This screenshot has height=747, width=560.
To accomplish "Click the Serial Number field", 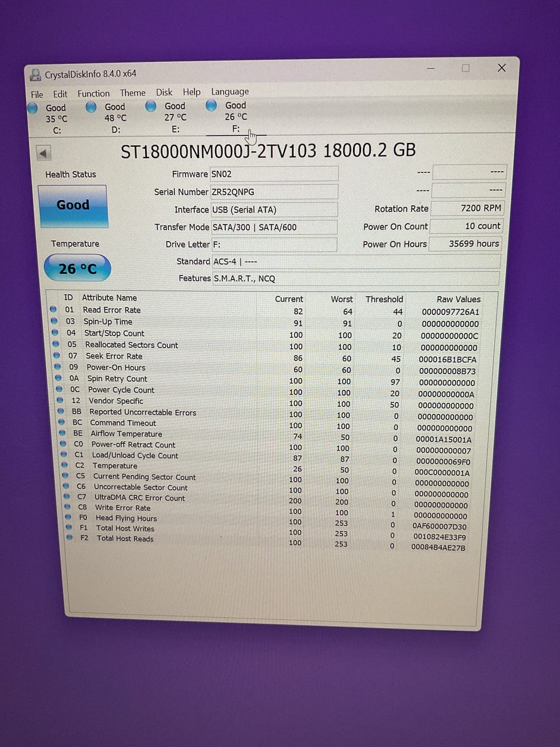I will [274, 192].
